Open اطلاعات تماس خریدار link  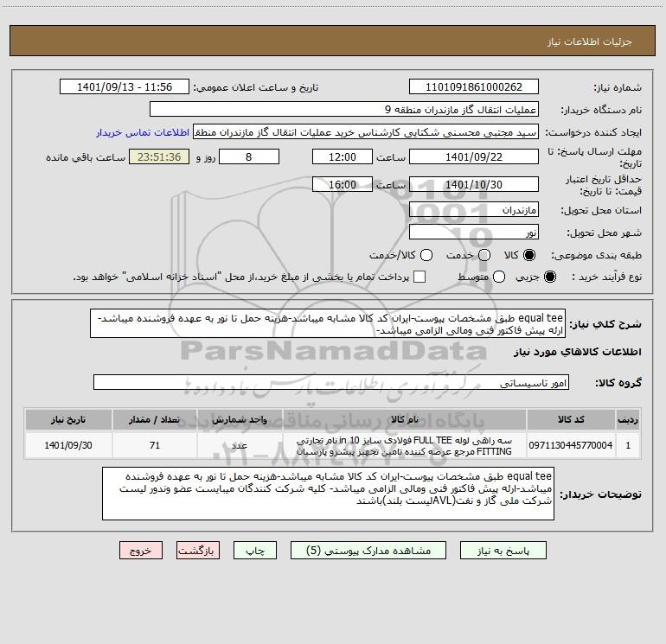[143, 132]
